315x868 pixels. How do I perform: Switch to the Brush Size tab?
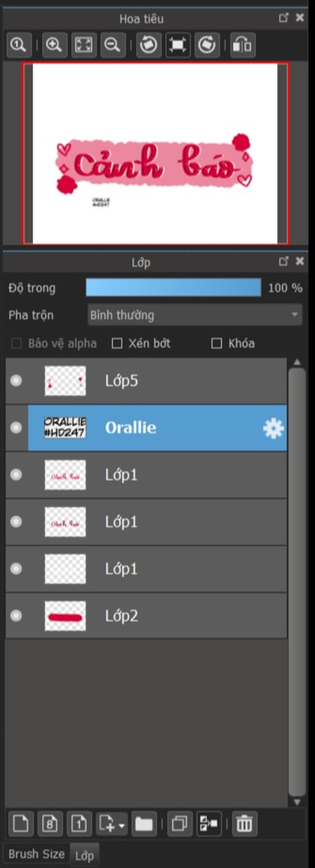(36, 854)
